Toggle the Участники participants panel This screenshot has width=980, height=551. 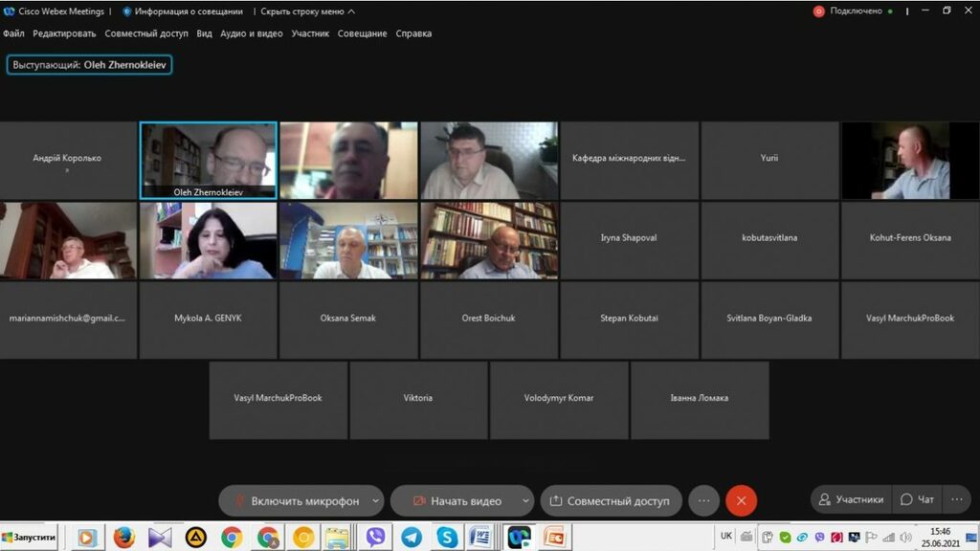tap(850, 499)
